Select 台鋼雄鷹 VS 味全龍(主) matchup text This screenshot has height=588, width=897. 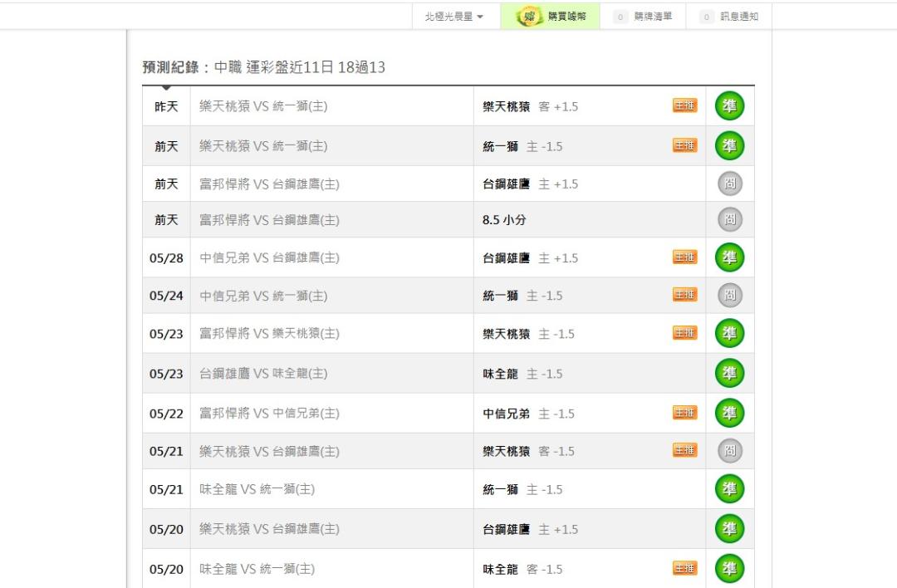(x=264, y=374)
